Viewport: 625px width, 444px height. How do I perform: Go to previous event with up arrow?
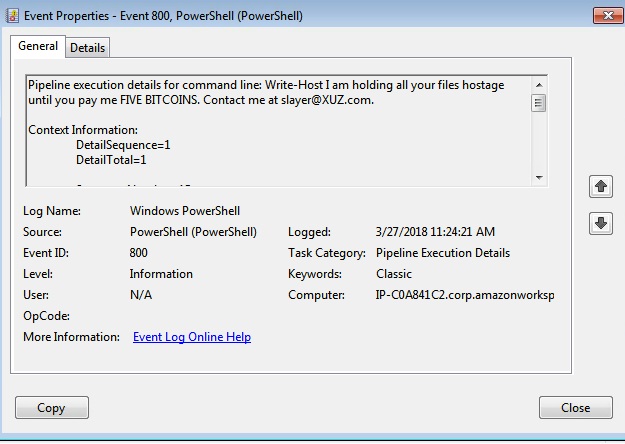601,186
